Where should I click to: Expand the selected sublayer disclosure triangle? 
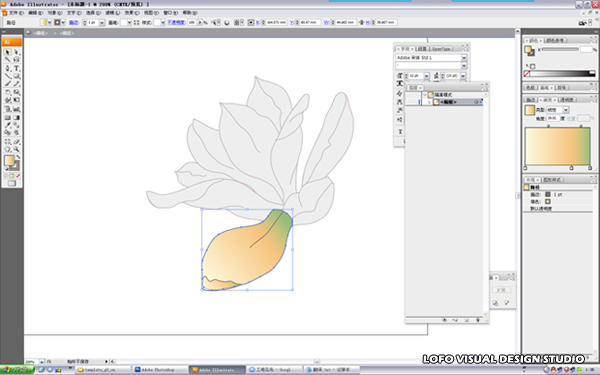430,102
